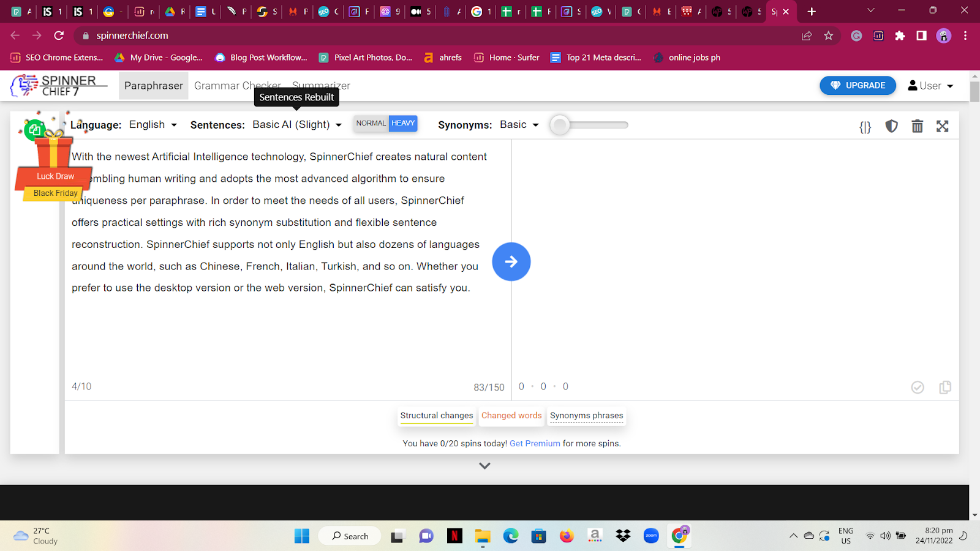Clear text with the trash icon
The height and width of the screenshot is (551, 980).
pos(917,126)
